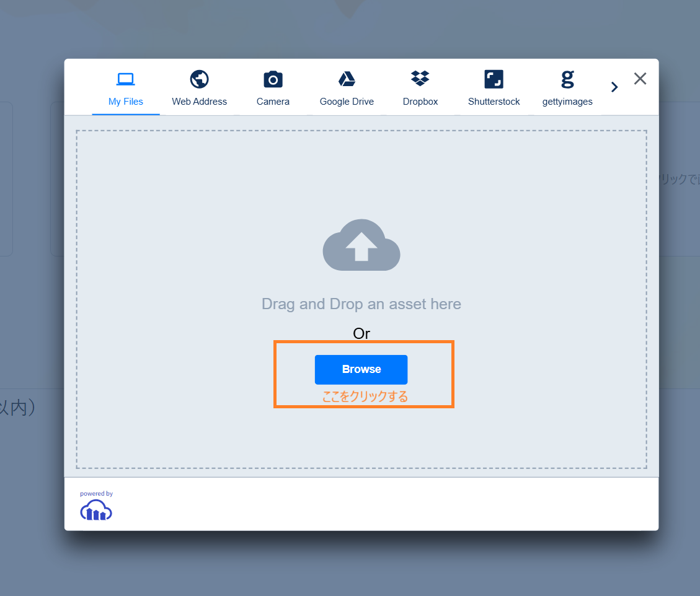The width and height of the screenshot is (700, 596).
Task: Choose the Google Drive triangle icon
Action: (347, 79)
